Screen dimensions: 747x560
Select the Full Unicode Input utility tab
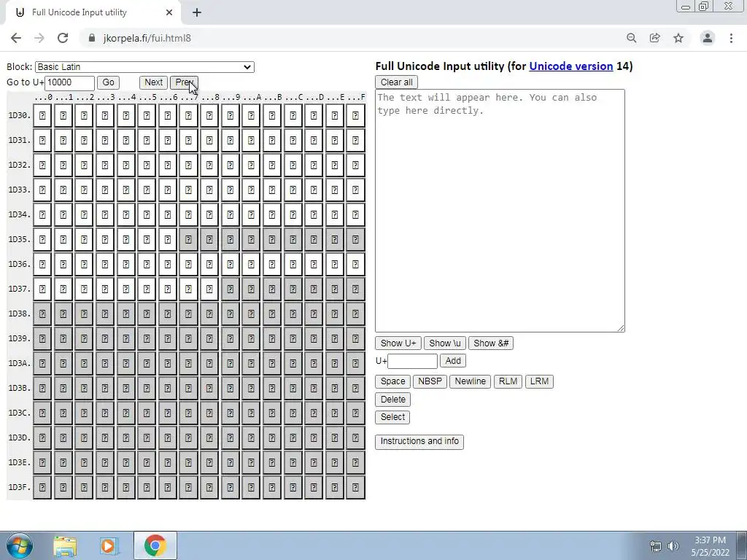(x=93, y=13)
